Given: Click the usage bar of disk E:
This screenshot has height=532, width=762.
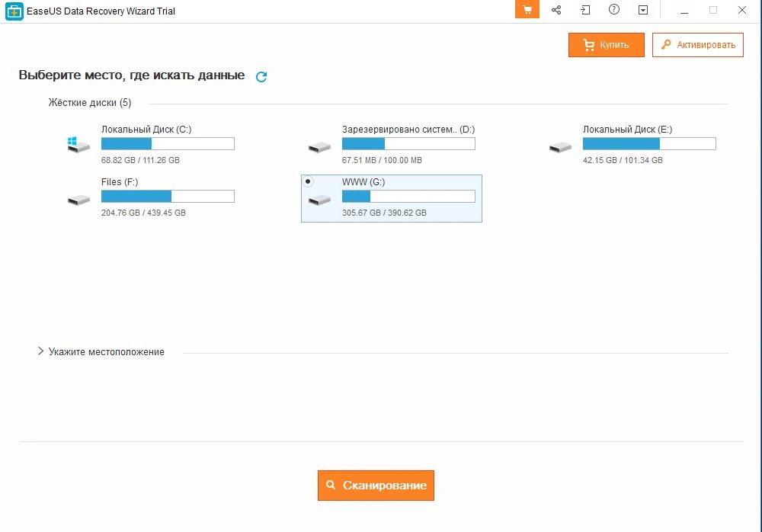Looking at the screenshot, I should 649,143.
